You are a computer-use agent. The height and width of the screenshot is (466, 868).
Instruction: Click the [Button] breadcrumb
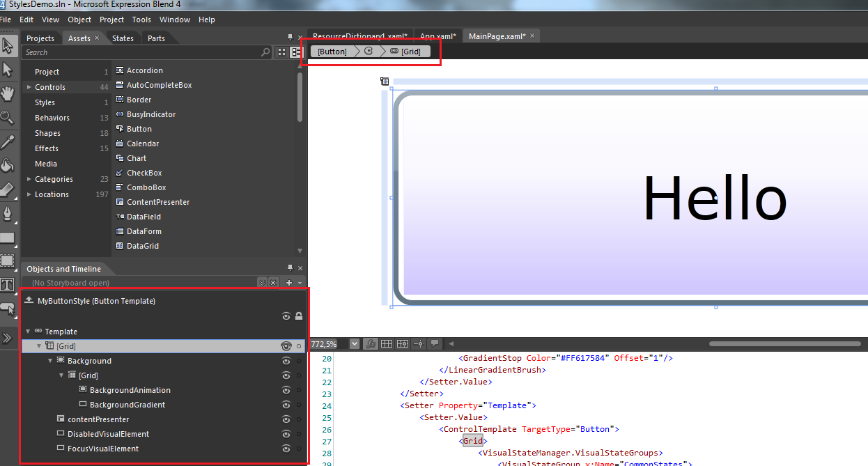point(332,52)
